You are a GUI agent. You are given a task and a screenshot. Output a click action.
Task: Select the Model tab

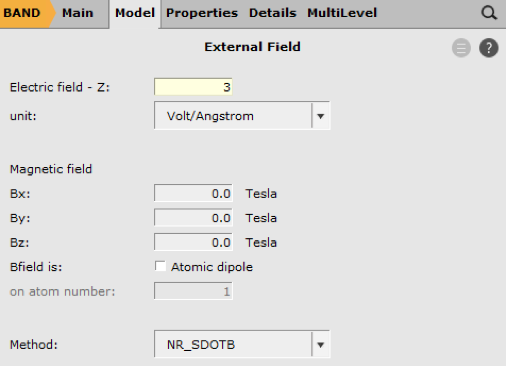[135, 13]
